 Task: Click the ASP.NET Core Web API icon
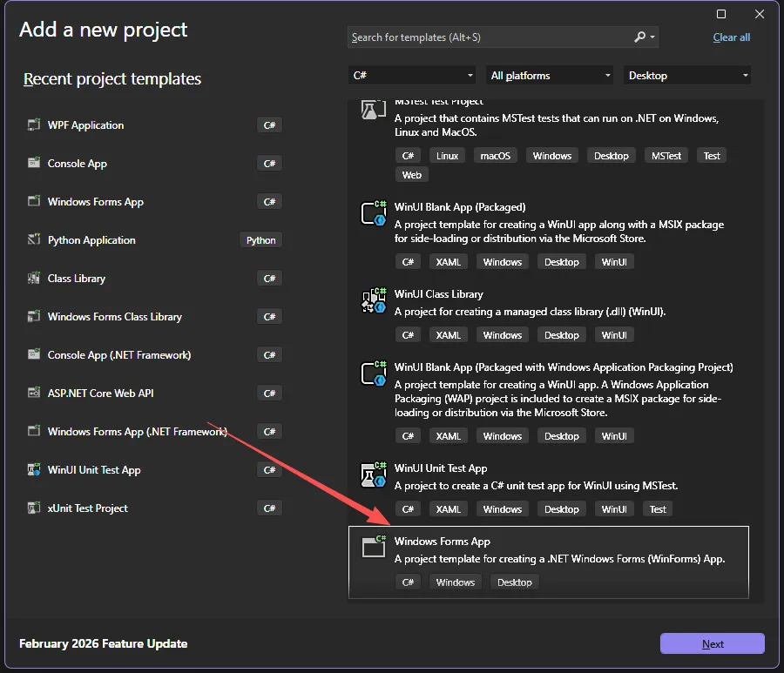(x=34, y=394)
